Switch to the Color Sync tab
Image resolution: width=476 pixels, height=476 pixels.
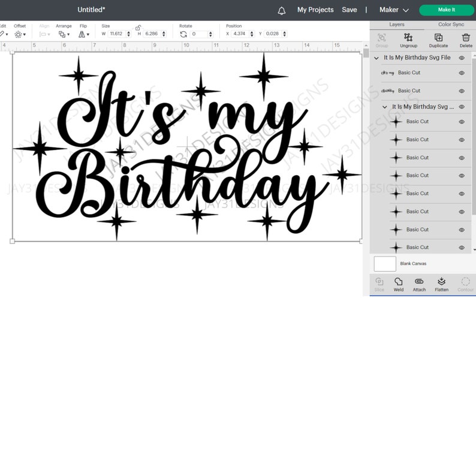coord(451,25)
